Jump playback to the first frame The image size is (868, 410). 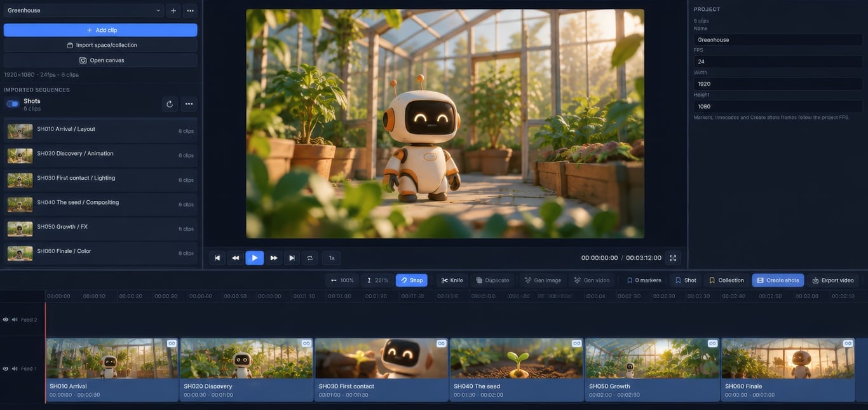point(217,258)
